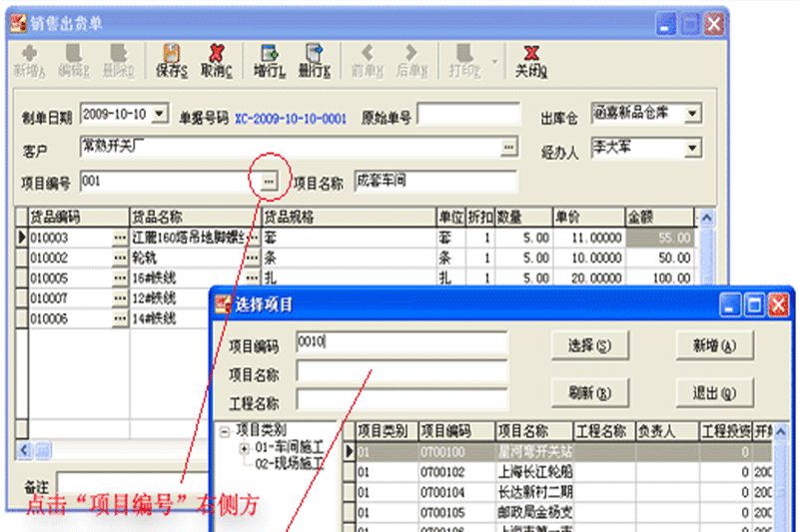This screenshot has width=799, height=532.
Task: Click the 新增 (new) toolbar icon
Action: pyautogui.click(x=29, y=61)
